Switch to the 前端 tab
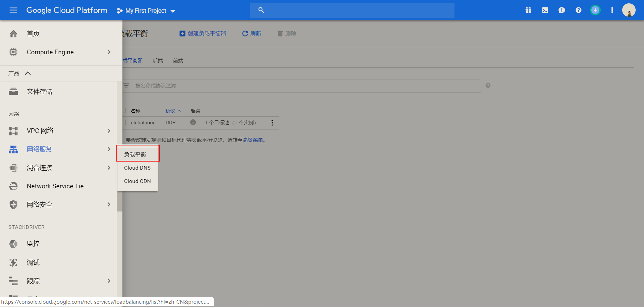Viewport: 644px width, 307px height. (x=178, y=61)
